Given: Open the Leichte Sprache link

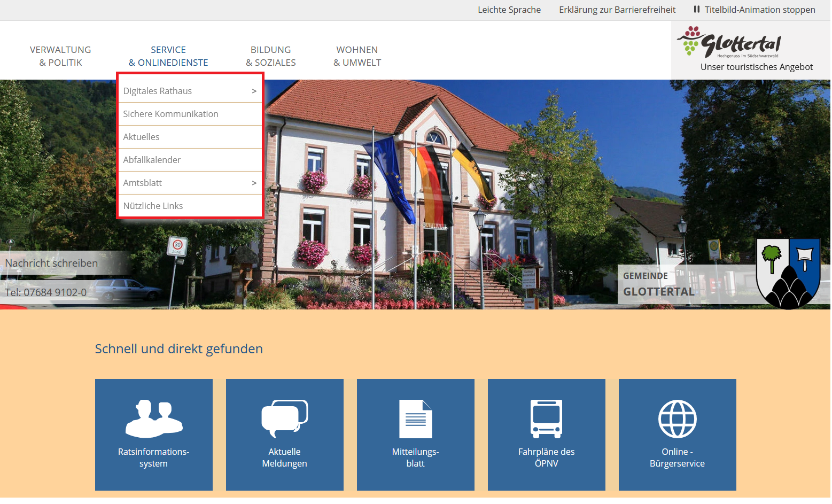Looking at the screenshot, I should tap(509, 10).
